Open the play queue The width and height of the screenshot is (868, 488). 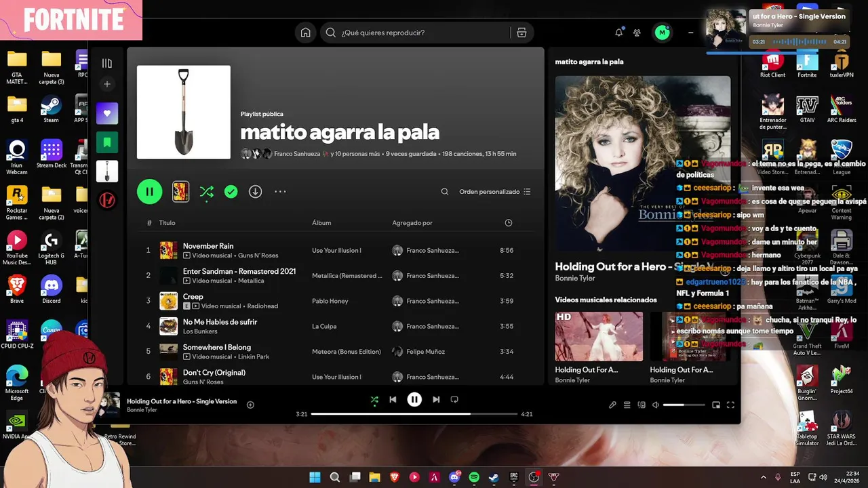[627, 405]
